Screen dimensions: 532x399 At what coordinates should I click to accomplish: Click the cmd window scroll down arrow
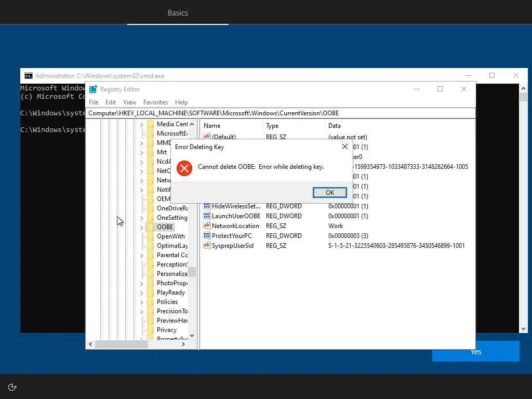523,329
